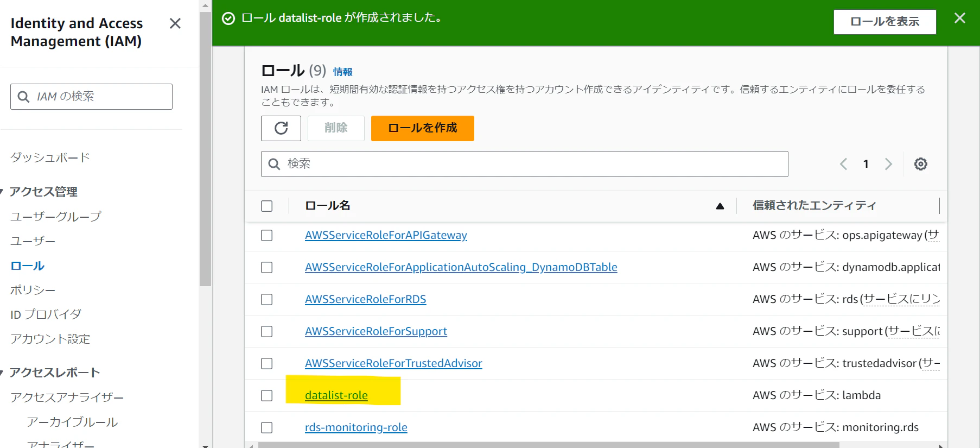The width and height of the screenshot is (980, 448).
Task: Sort by role name ascending arrow
Action: pyautogui.click(x=720, y=206)
